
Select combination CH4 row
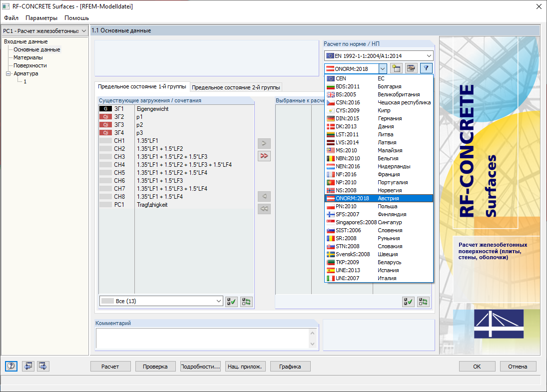(x=176, y=165)
